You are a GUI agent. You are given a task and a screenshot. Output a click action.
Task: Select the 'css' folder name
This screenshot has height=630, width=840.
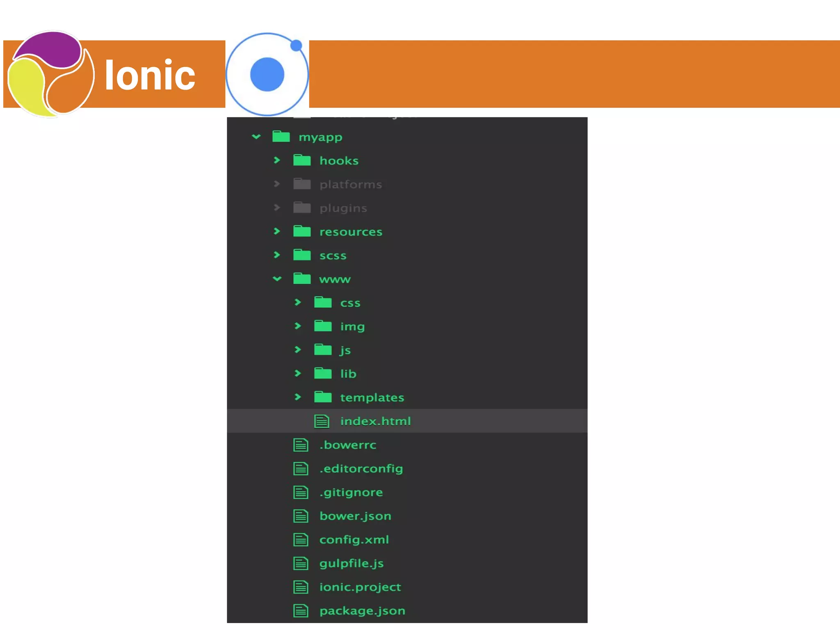coord(350,303)
